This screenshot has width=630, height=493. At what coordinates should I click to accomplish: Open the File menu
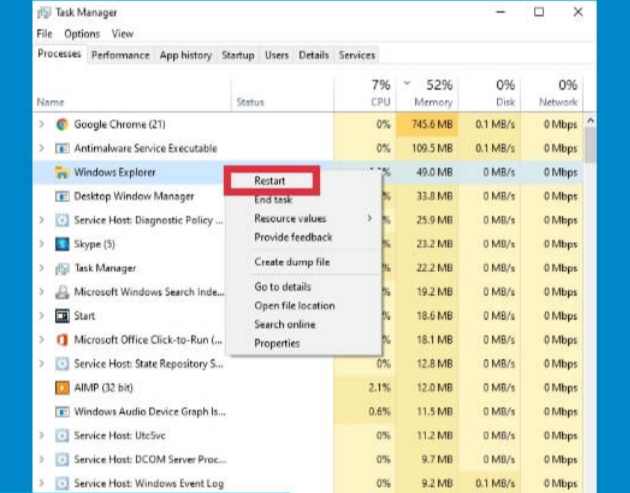coord(44,34)
